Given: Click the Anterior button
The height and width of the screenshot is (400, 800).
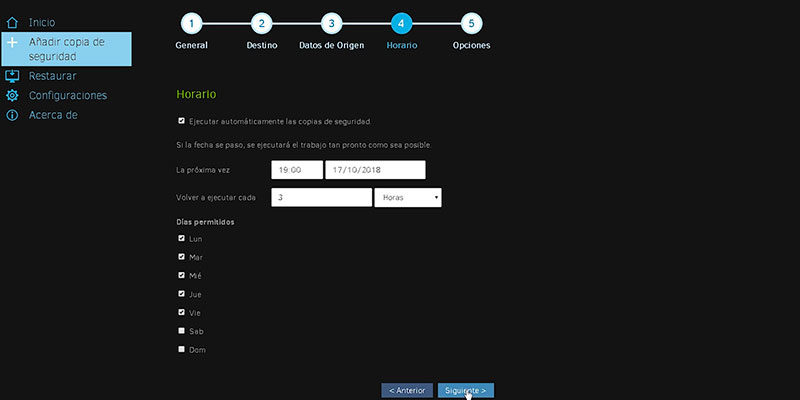Looking at the screenshot, I should point(407,390).
